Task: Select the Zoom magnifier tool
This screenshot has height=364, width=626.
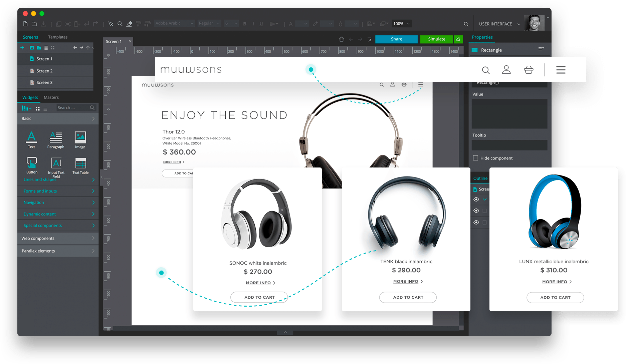Action: tap(120, 23)
